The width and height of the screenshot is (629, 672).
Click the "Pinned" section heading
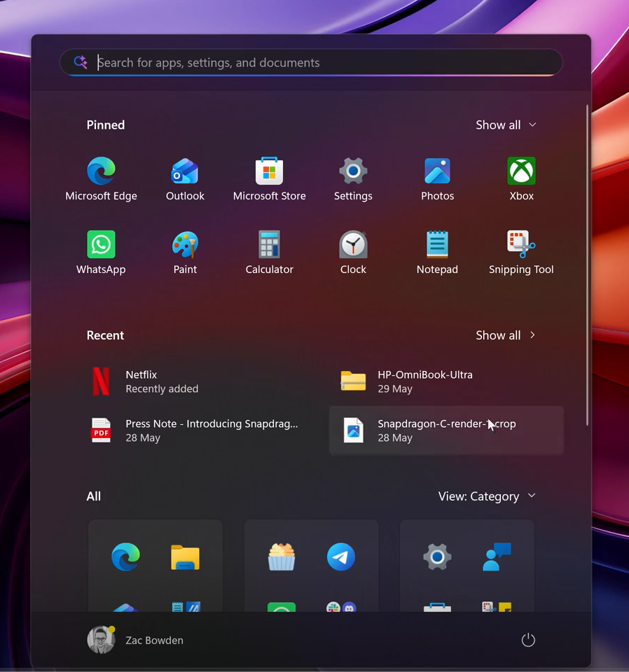pyautogui.click(x=106, y=125)
